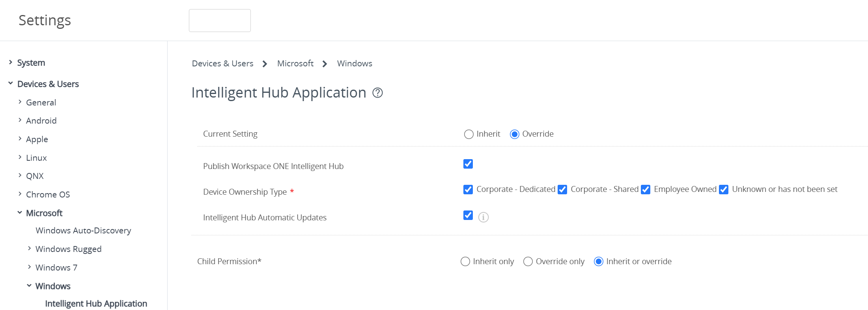Click info icon next to Automatic Updates
868x310 pixels.
(x=483, y=217)
